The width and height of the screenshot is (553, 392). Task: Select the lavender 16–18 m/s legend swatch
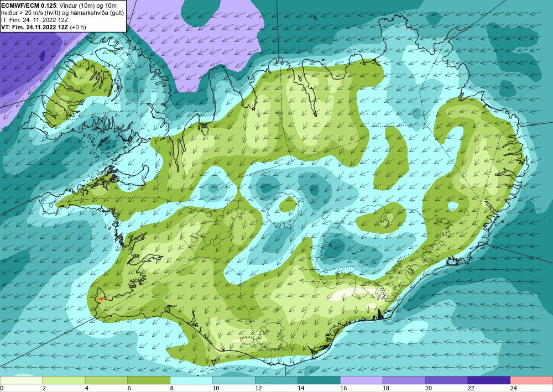[362, 380]
